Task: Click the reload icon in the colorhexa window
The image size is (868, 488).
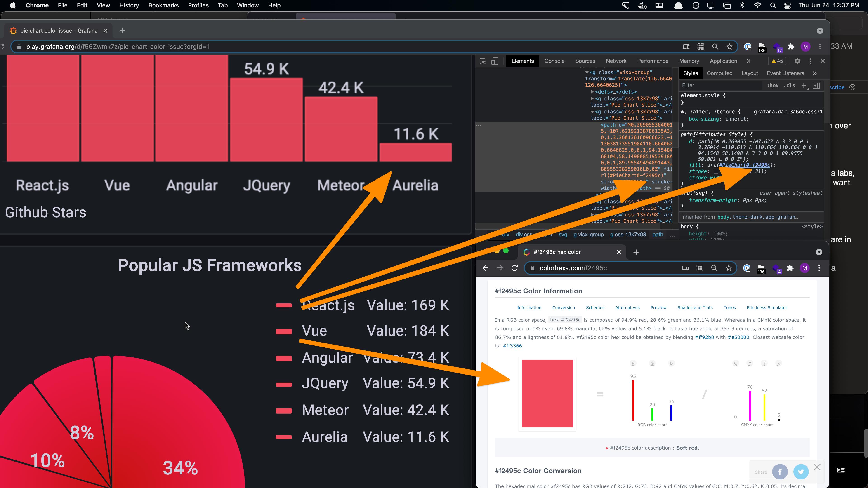Action: tap(514, 268)
